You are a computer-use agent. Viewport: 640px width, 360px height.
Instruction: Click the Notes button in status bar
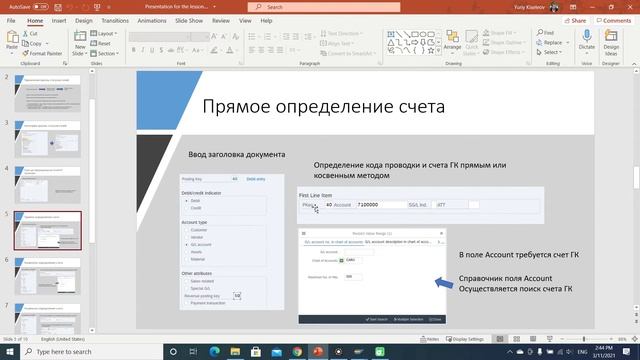point(429,339)
